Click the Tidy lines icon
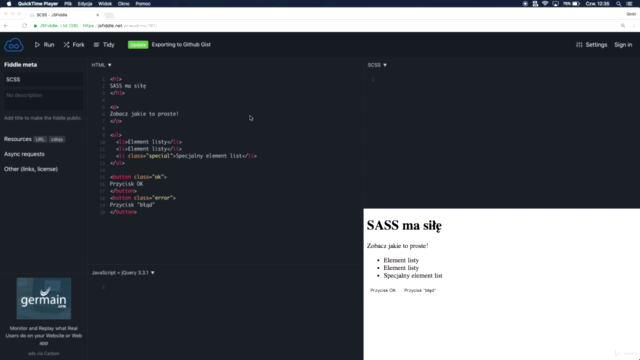This screenshot has width=640, height=360. (96, 44)
